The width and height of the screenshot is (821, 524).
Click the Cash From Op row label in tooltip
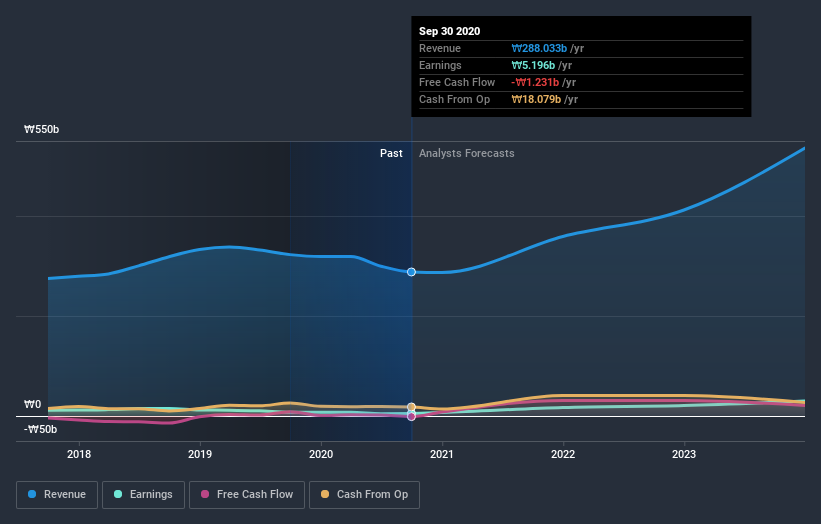(454, 99)
